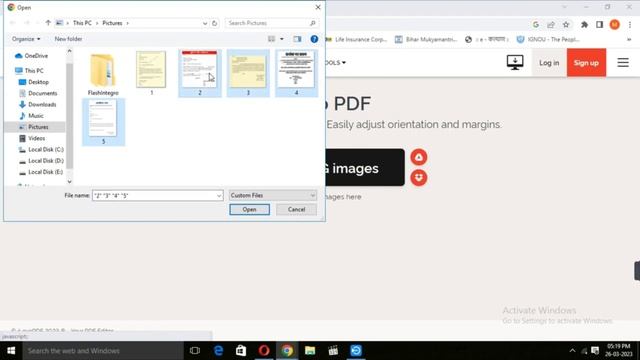This screenshot has width=640, height=360.
Task: Select image thumbnail named 3
Action: tap(248, 73)
